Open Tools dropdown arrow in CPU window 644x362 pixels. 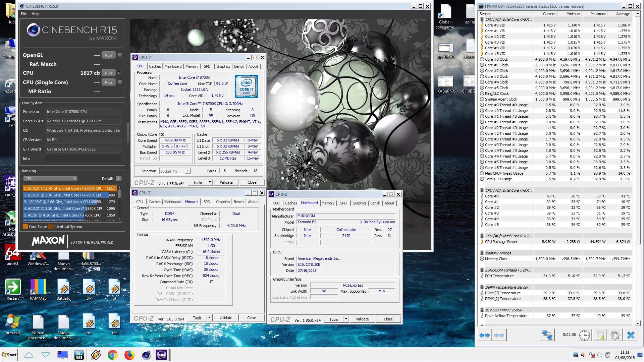click(210, 182)
